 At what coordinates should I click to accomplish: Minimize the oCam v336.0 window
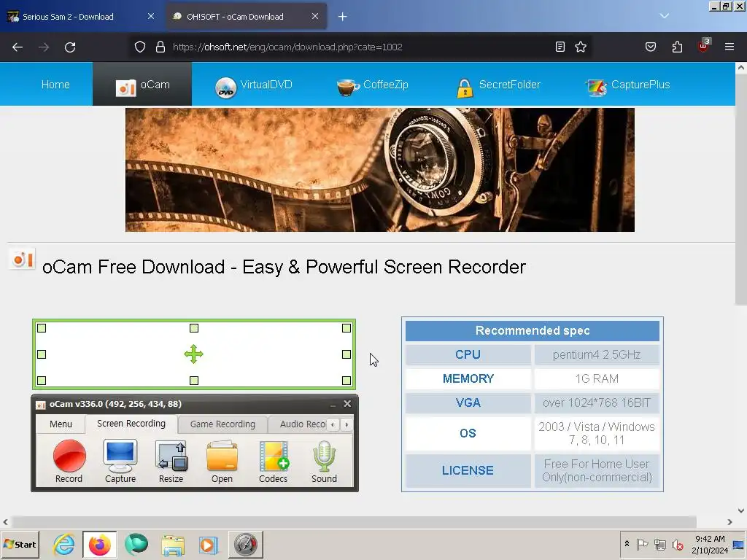[x=333, y=404]
